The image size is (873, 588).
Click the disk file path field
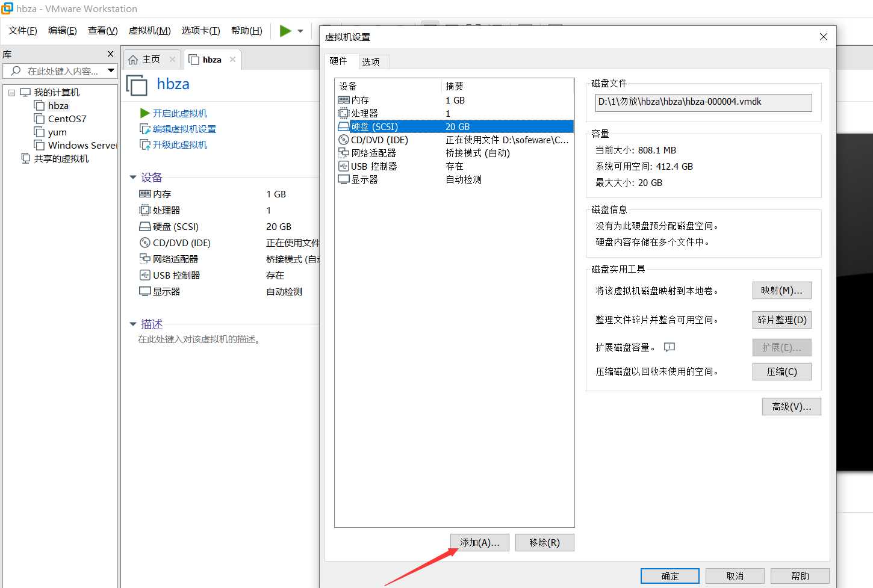point(703,102)
